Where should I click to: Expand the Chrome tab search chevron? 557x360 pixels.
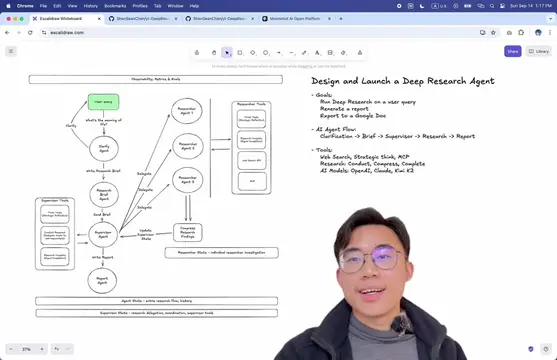(550, 18)
